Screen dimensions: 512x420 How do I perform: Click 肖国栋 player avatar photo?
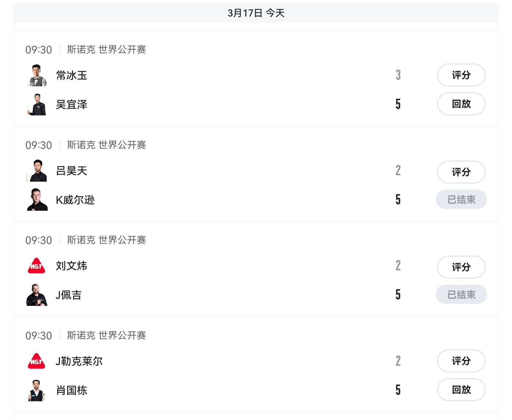click(37, 390)
